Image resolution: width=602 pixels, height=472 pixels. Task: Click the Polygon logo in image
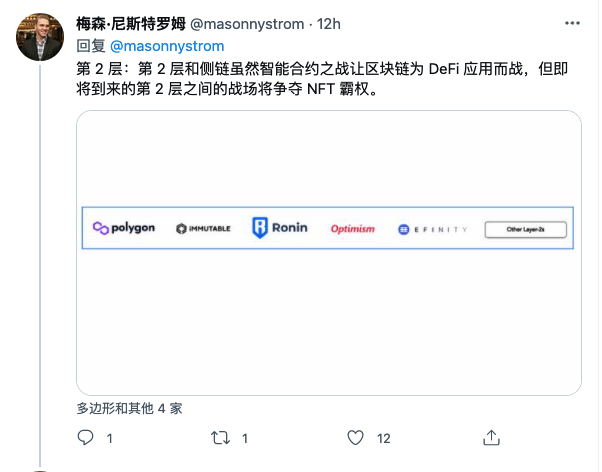click(x=124, y=228)
